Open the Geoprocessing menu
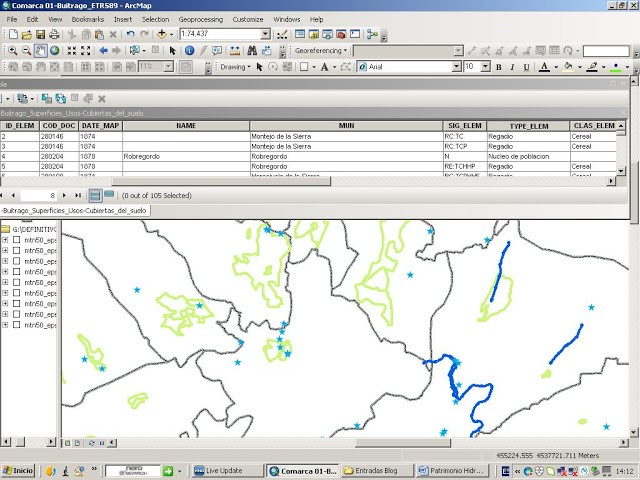640x480 pixels. [x=200, y=19]
